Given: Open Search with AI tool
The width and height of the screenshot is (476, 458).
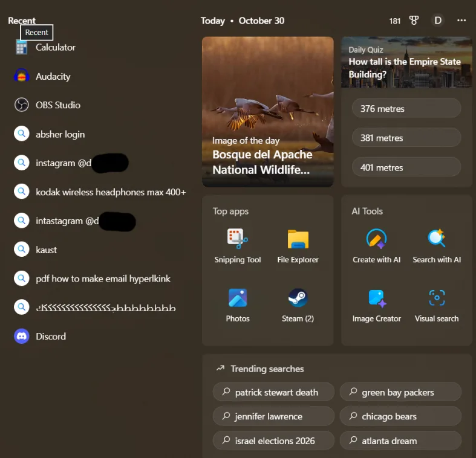Looking at the screenshot, I should click(x=437, y=246).
